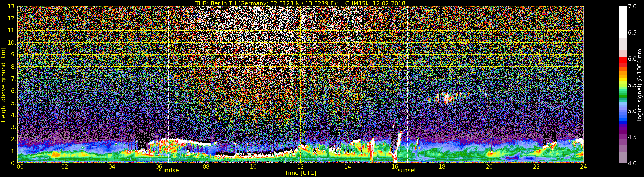Click the 18 tick on the time axis
Screen dimensions: 644x177
442,167
